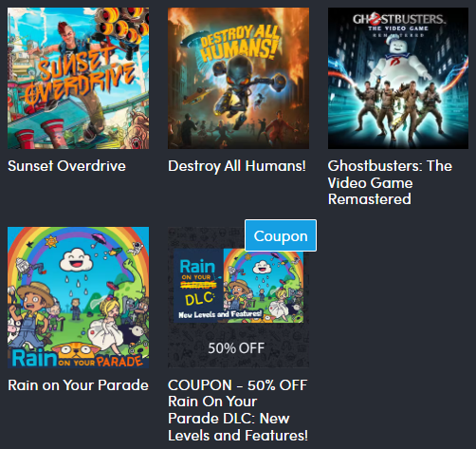Click the Rain on Your Parade logo banner
Image resolution: width=476 pixels, height=449 pixels.
pyautogui.click(x=78, y=358)
